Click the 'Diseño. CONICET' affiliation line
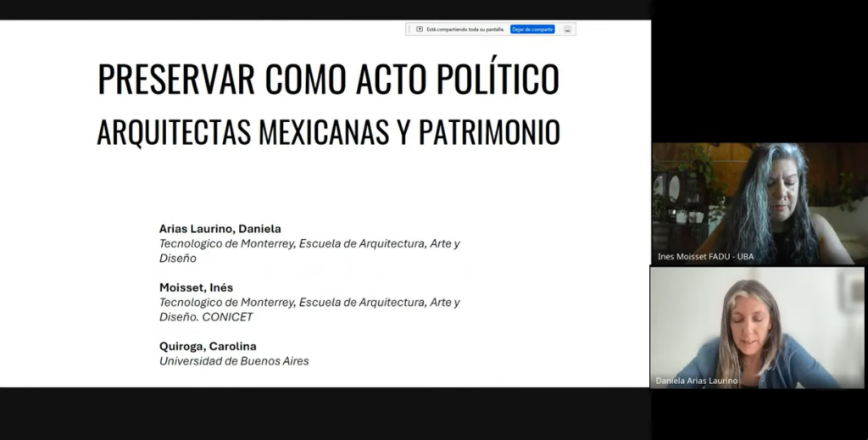The height and width of the screenshot is (440, 868). 206,317
